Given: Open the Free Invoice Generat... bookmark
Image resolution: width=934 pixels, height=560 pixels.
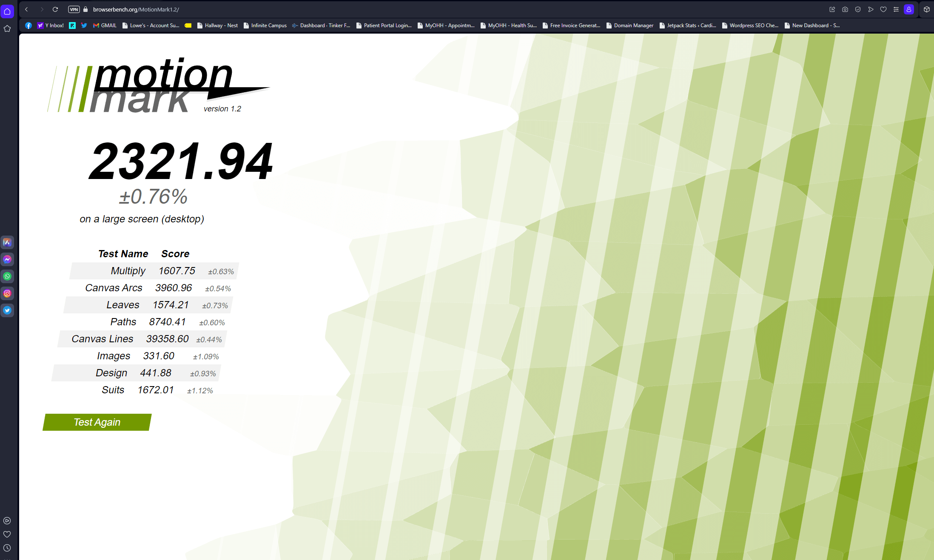Looking at the screenshot, I should (571, 26).
